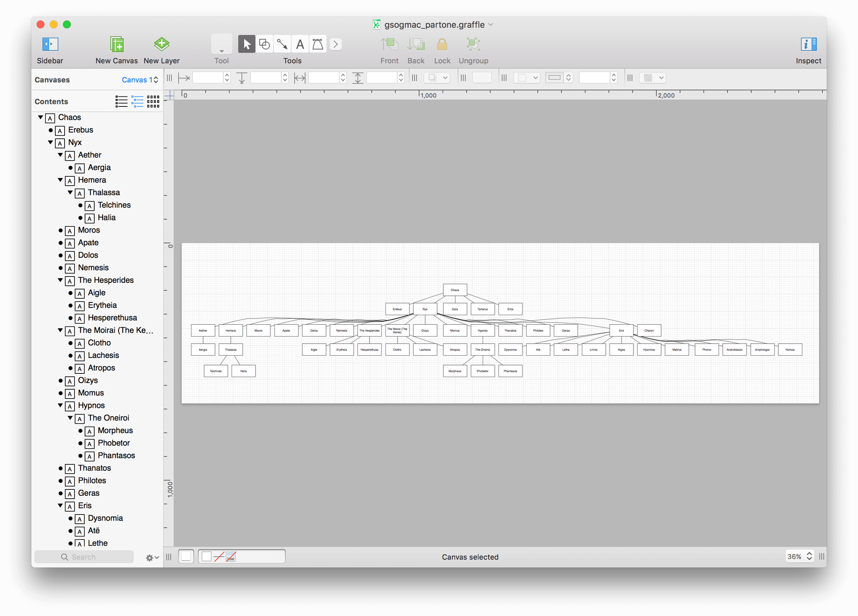This screenshot has width=858, height=616.
Task: Click the X position field
Action: pos(208,78)
